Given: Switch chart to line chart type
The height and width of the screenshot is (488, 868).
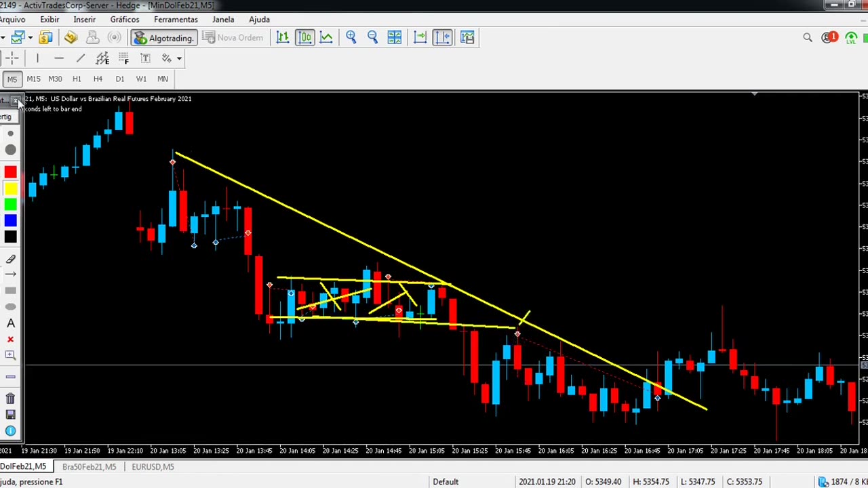Looking at the screenshot, I should (x=326, y=37).
